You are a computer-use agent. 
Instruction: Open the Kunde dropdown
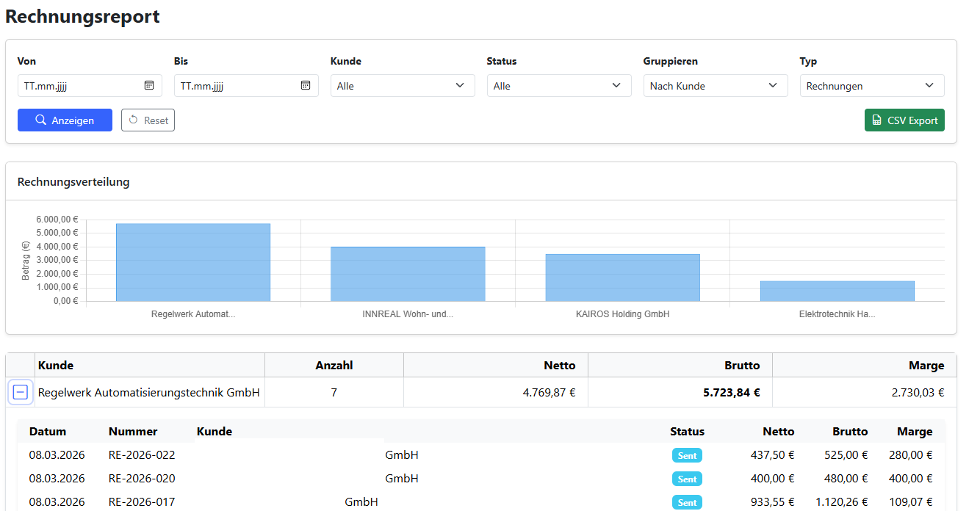pyautogui.click(x=401, y=86)
